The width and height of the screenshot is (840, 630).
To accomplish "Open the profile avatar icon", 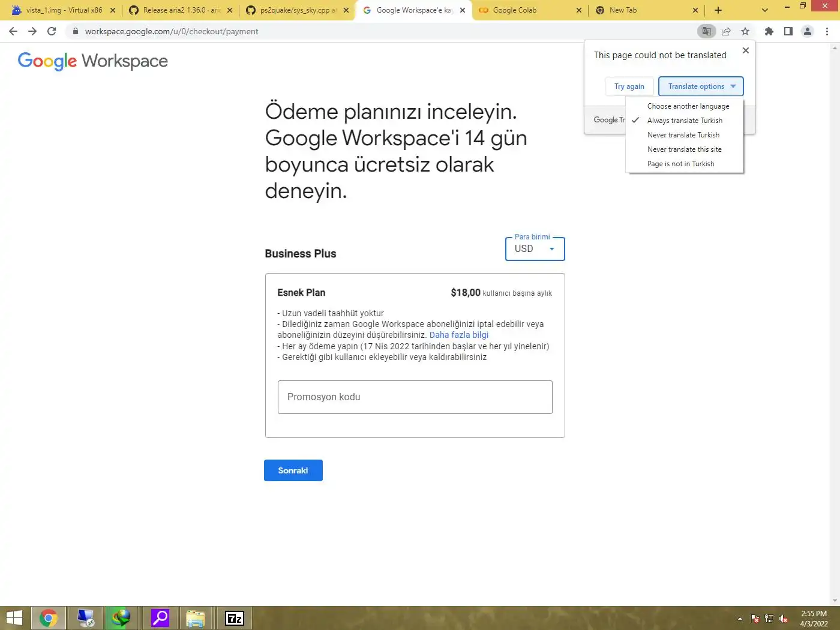I will point(808,31).
